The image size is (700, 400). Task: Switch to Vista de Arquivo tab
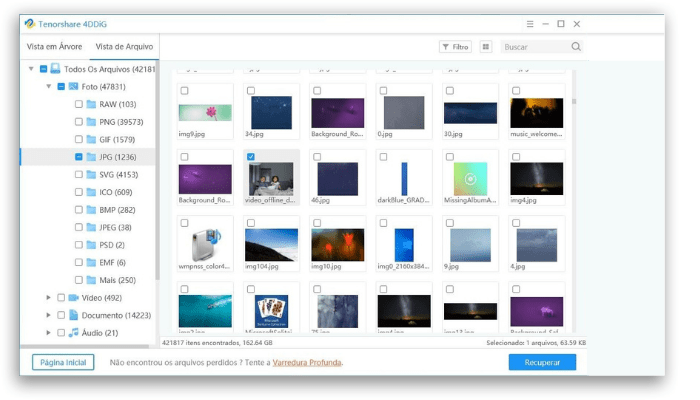[x=124, y=46]
